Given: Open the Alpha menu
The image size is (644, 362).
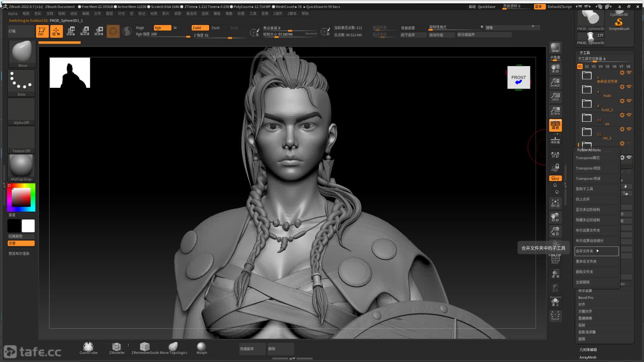Looking at the screenshot, I should click(12, 13).
